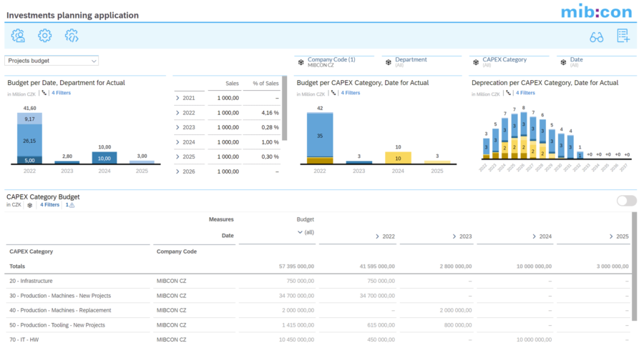644x353 pixels.
Task: Expand the Budget (all) measure chevron
Action: click(x=299, y=233)
